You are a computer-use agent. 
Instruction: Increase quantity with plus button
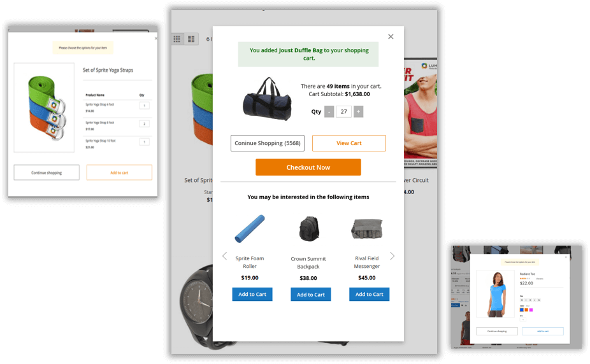click(x=358, y=111)
